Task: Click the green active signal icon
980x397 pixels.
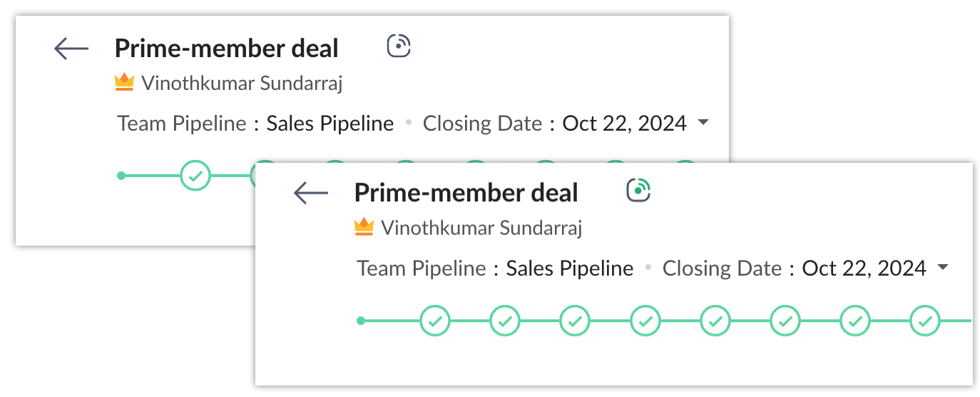Action: pos(639,191)
